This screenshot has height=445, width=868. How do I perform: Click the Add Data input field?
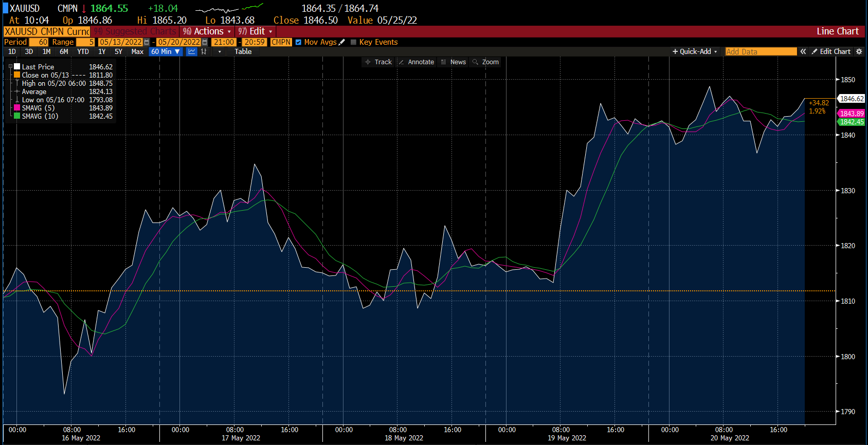(761, 51)
